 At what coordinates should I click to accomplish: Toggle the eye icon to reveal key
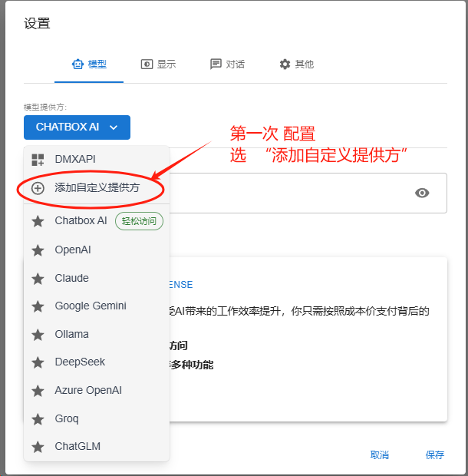click(x=422, y=193)
